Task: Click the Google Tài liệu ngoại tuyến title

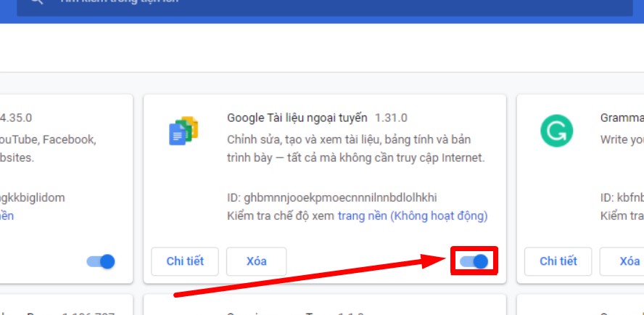Action: [297, 118]
